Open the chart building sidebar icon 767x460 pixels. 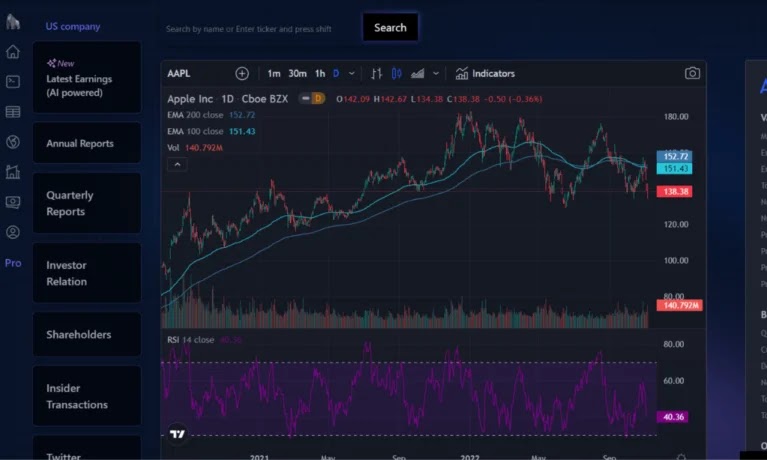13,172
